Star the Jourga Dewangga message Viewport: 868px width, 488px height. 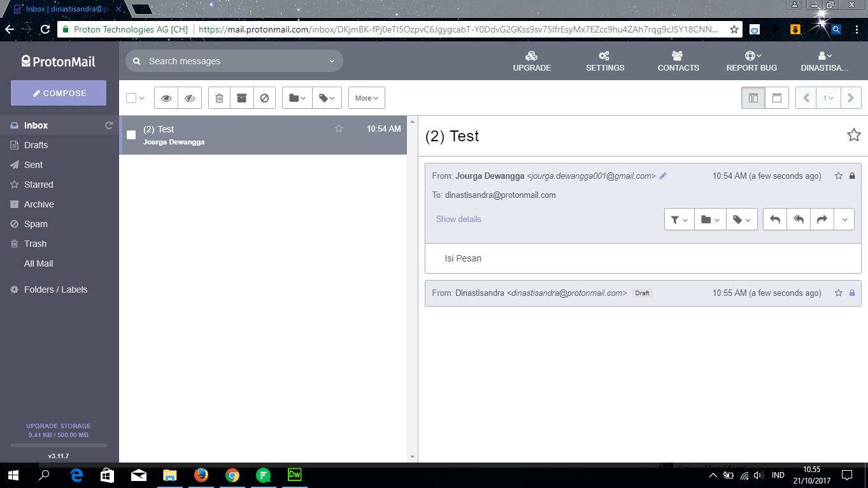839,176
